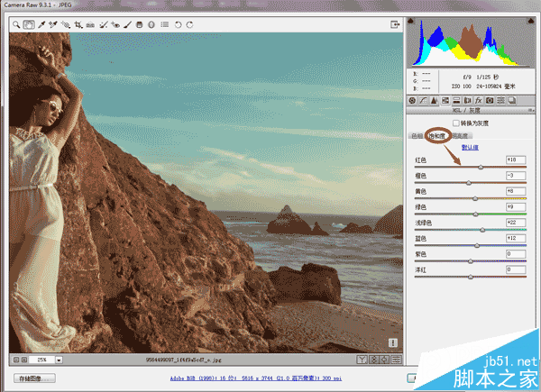Viewport: 541px width, 392px height.
Task: Open the Tone Curve panel
Action: (423, 100)
